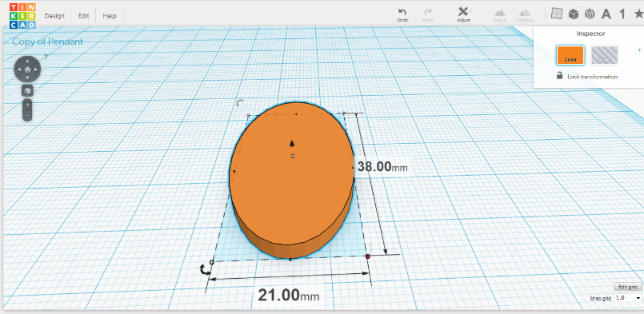Open the star favorites shapes icon
Viewport: 644px width, 314px height.
pyautogui.click(x=639, y=14)
